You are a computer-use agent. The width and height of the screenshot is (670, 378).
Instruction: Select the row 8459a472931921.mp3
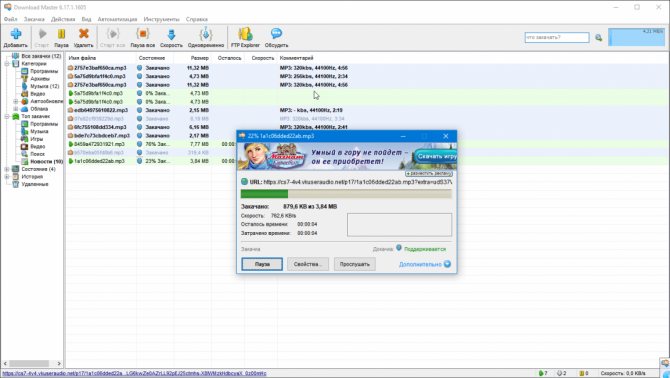click(x=367, y=144)
